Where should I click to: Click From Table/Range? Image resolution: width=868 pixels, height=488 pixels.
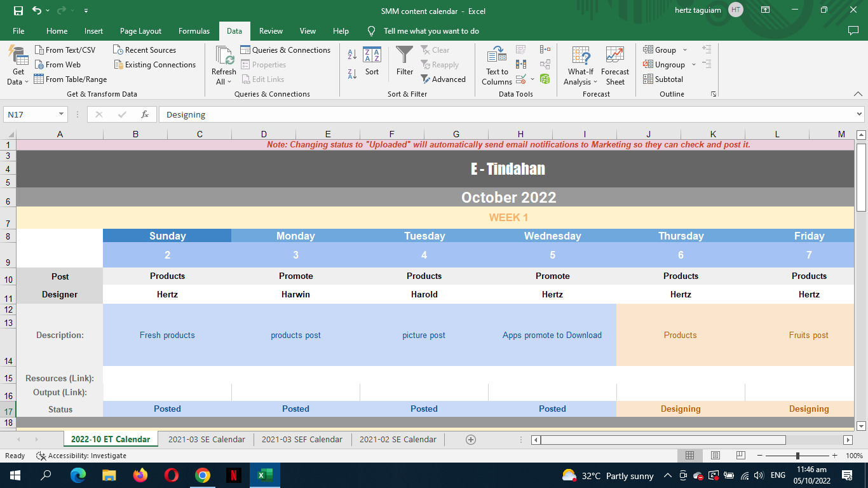70,79
